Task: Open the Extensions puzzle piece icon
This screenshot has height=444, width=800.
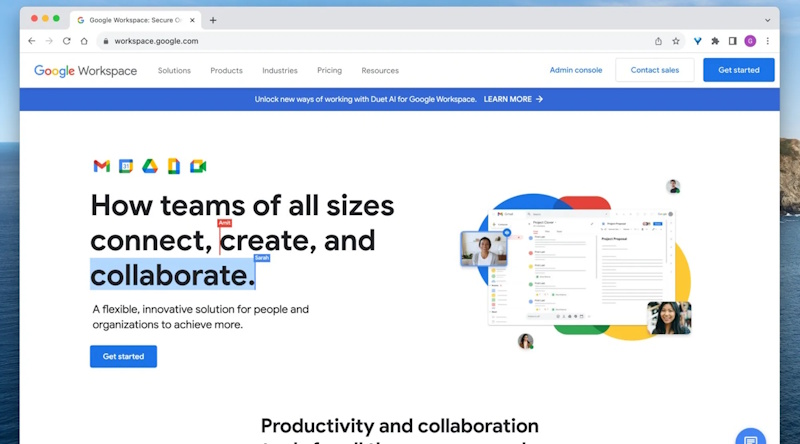Action: 715,41
